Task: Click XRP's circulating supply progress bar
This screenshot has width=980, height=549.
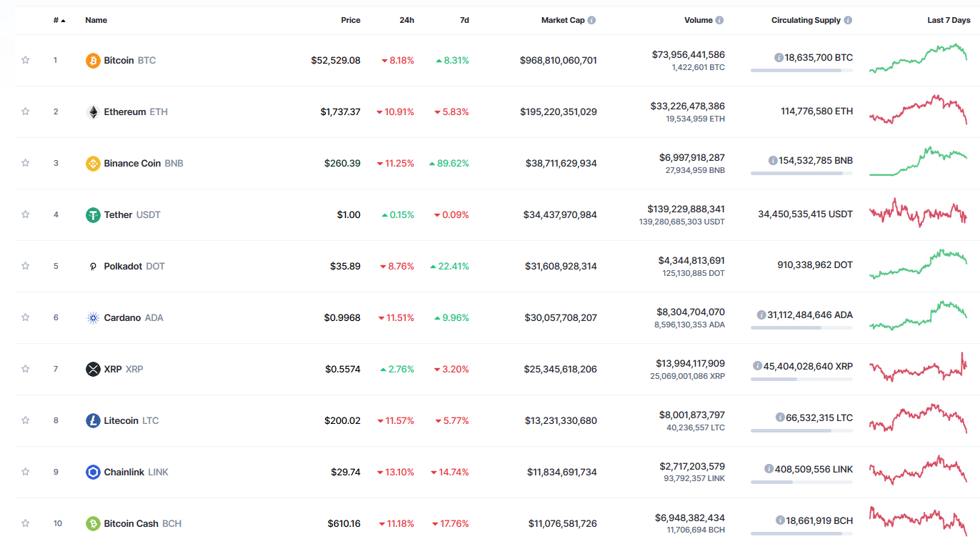Action: point(801,379)
